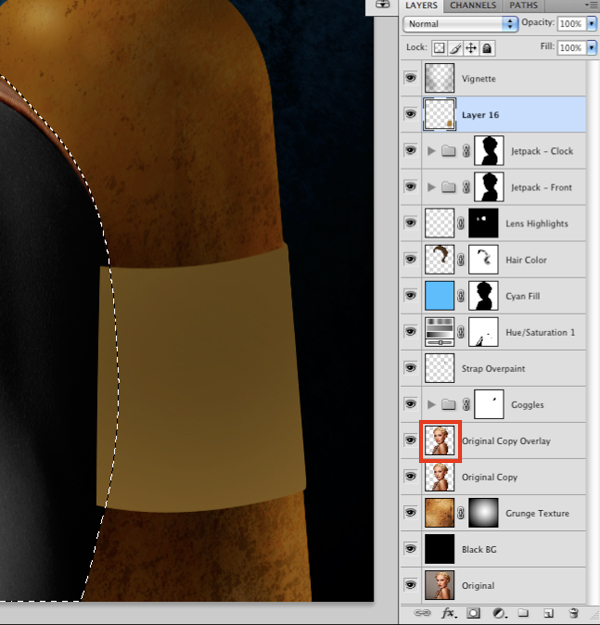Click mask link chain on Jetpack – Clock
The image size is (600, 625).
click(x=466, y=151)
